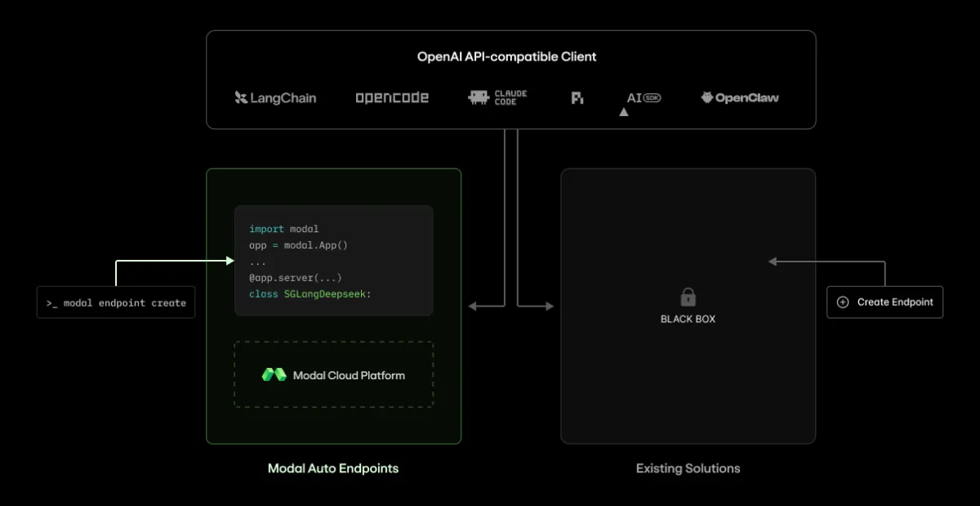Click the Modal Auto Endpoints caption
980x506 pixels.
[333, 468]
